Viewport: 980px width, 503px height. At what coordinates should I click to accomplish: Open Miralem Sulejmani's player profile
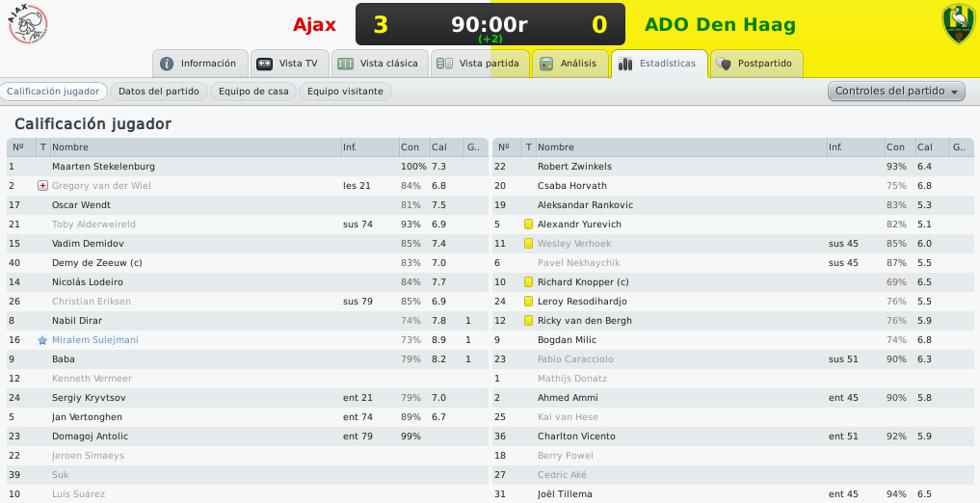pyautogui.click(x=95, y=340)
